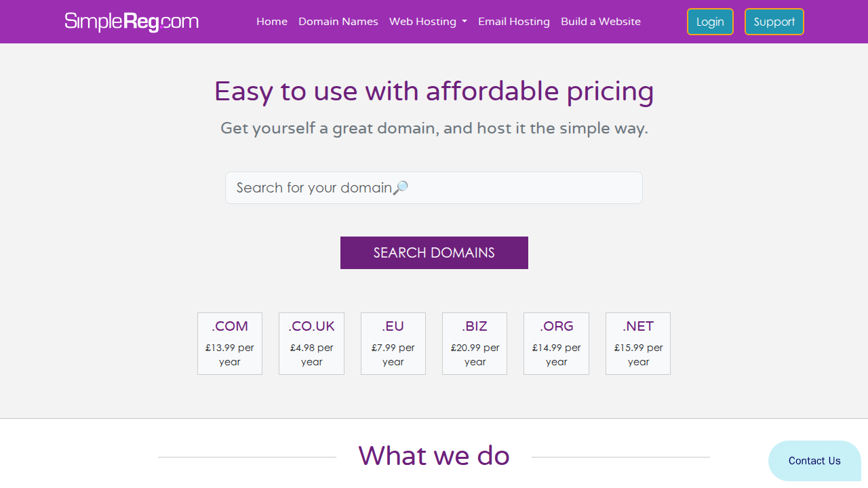This screenshot has height=488, width=868.
Task: Click the Login button
Action: tap(710, 22)
